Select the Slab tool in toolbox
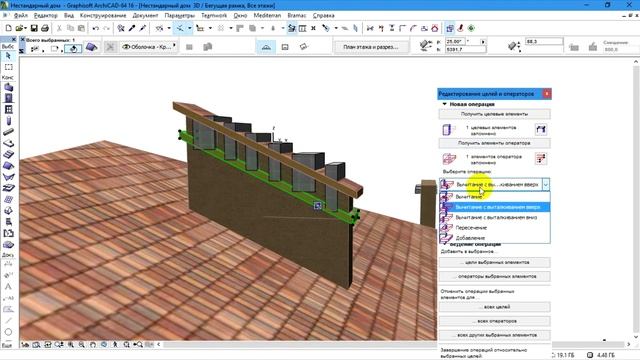The width and height of the screenshot is (640, 360). tap(8, 143)
